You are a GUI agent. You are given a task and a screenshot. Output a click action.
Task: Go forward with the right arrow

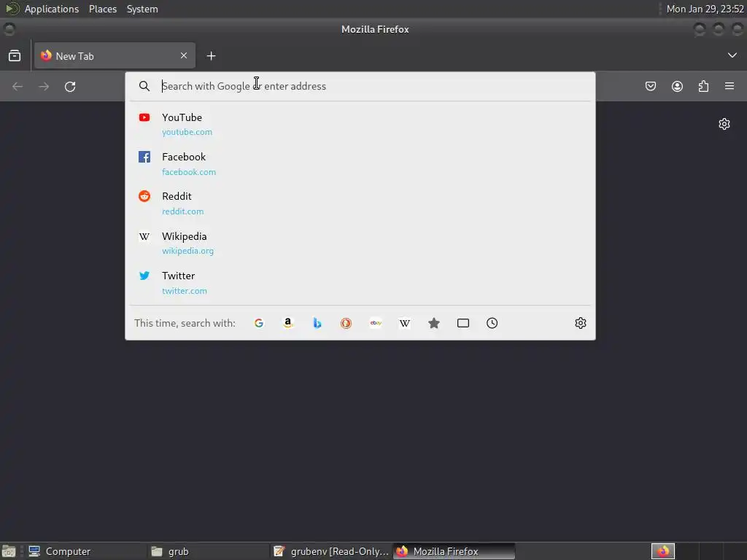point(44,86)
